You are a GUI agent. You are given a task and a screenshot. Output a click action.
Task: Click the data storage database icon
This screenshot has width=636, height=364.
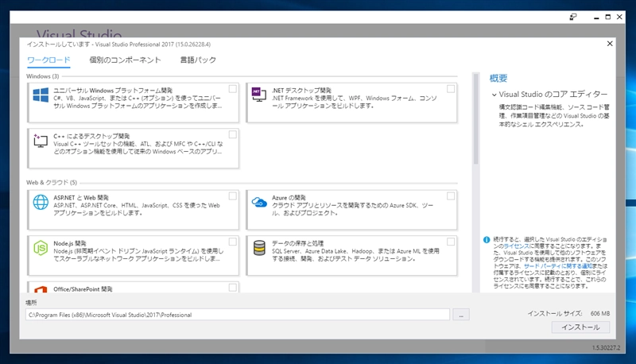259,248
